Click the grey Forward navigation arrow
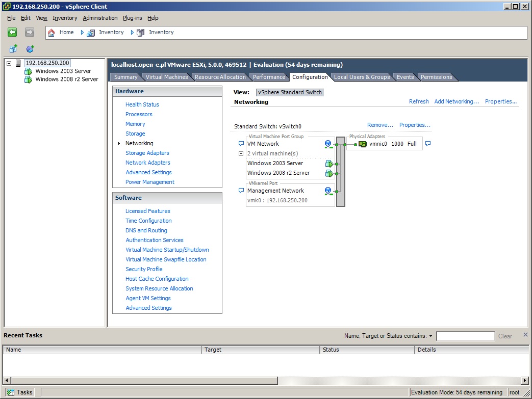Screen dimensions: 532x399 (x=30, y=32)
